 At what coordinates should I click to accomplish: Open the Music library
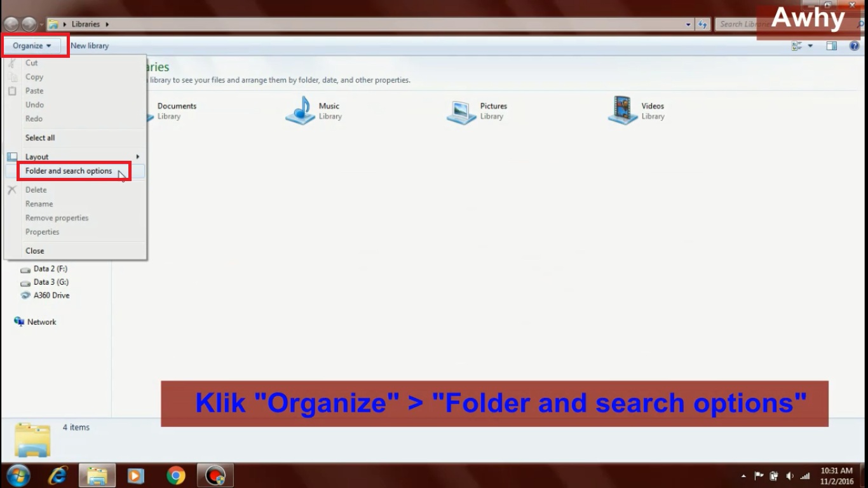click(x=330, y=110)
